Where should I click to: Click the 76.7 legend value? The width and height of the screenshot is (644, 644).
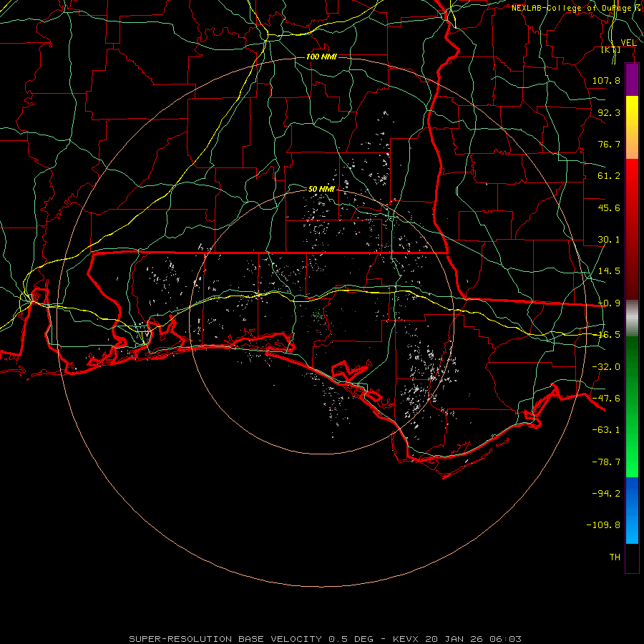coord(609,144)
